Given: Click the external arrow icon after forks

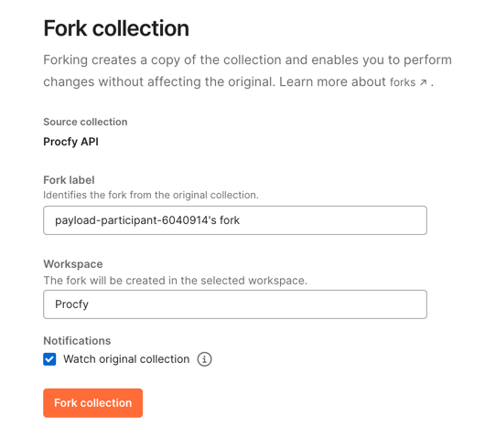Looking at the screenshot, I should tap(423, 82).
